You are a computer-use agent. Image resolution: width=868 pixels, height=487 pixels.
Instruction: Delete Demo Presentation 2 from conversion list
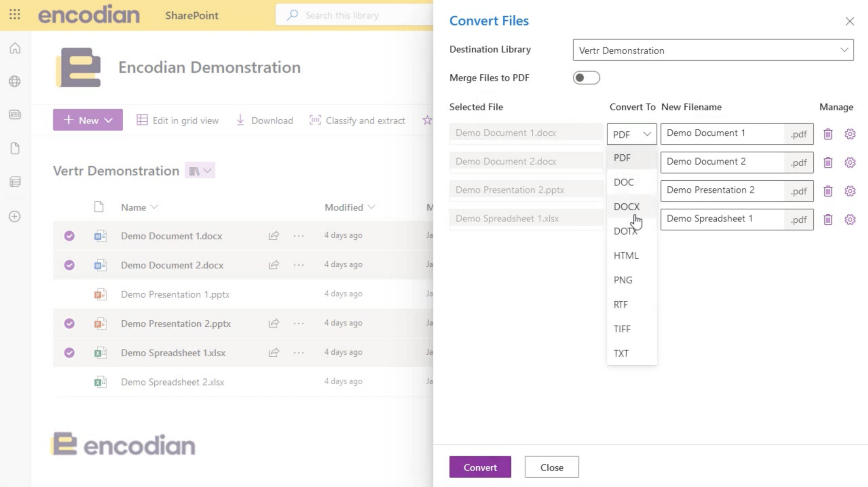828,191
